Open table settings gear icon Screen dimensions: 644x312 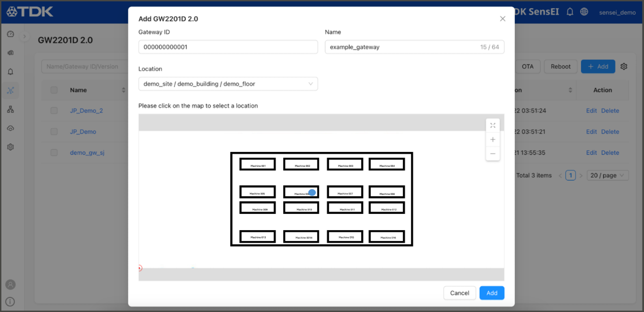(x=624, y=66)
